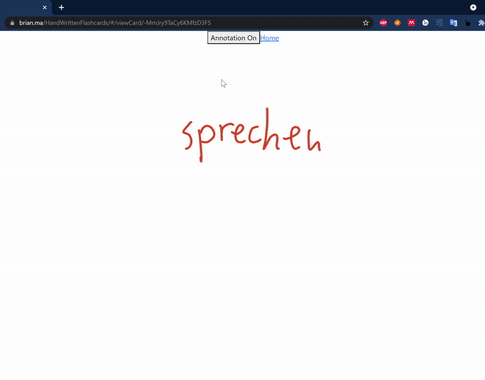Open the AdBlock Plus extension

(x=383, y=23)
